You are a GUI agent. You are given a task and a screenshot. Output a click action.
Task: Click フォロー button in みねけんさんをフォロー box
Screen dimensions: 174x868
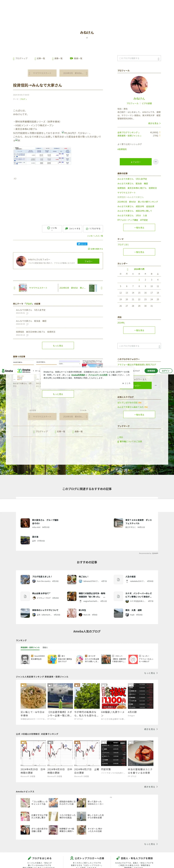click(x=88, y=261)
